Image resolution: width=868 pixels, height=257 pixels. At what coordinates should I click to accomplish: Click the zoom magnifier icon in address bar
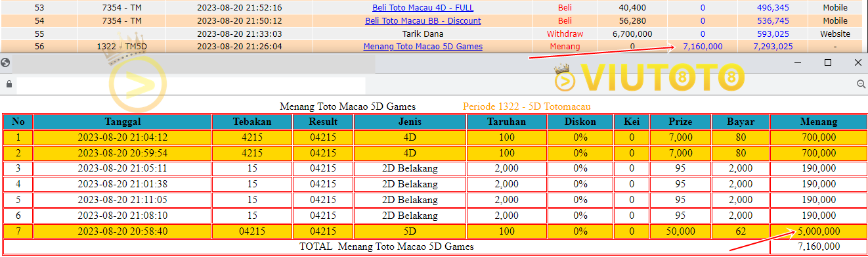tap(861, 84)
